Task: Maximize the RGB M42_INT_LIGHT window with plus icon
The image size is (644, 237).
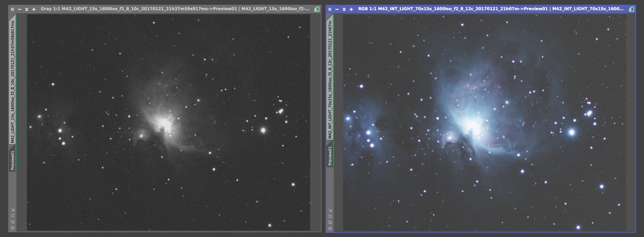Action: pos(351,9)
